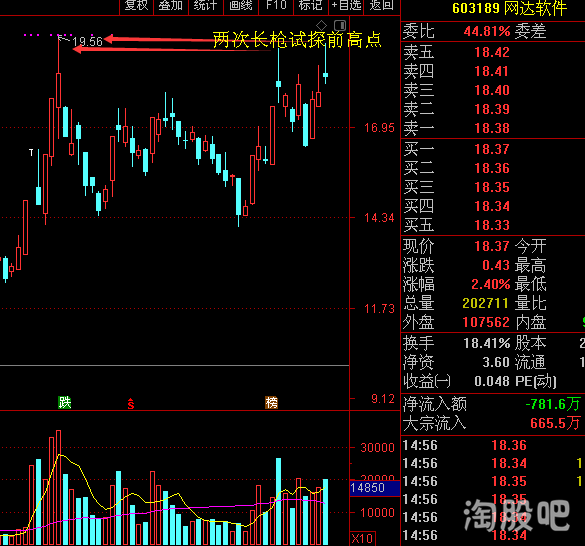Select the 画线 drawing tool
Screen dimensions: 585x546
tap(240, 5)
